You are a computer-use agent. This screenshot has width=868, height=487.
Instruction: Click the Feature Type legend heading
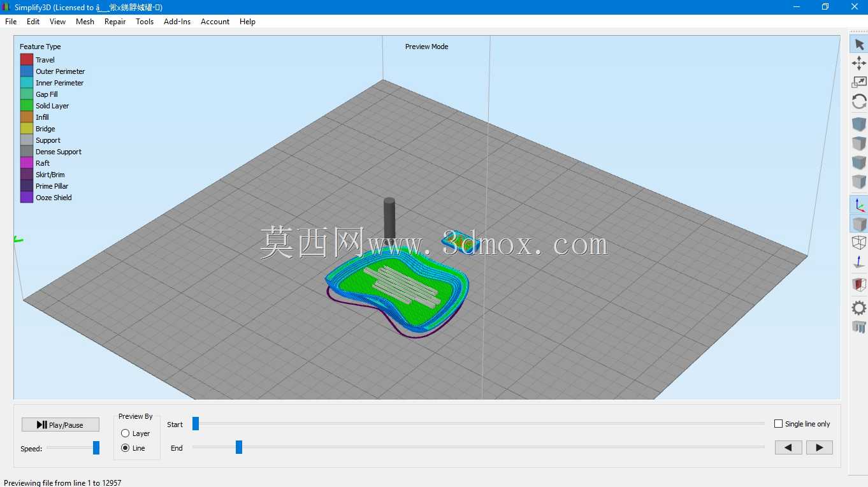40,47
